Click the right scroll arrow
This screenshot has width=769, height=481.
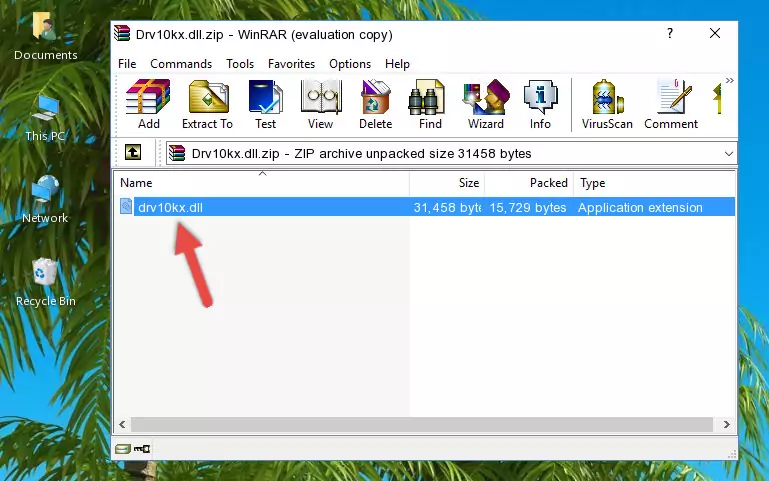click(x=727, y=425)
